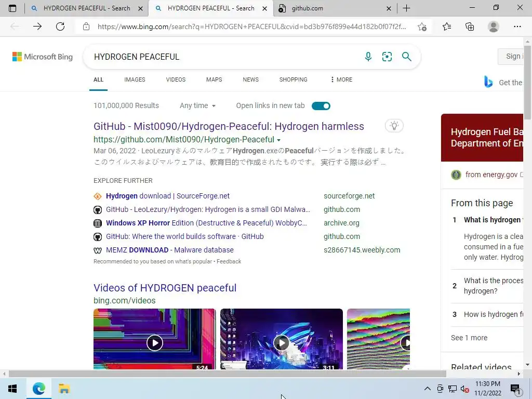Click the muted volume tray icon
This screenshot has height=399, width=532.
click(464, 389)
